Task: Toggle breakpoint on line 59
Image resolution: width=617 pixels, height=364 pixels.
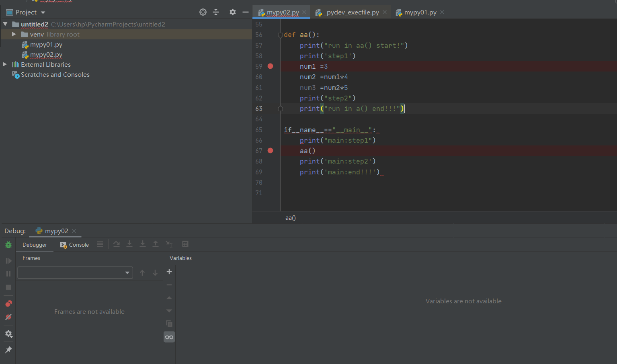Action: 271,66
